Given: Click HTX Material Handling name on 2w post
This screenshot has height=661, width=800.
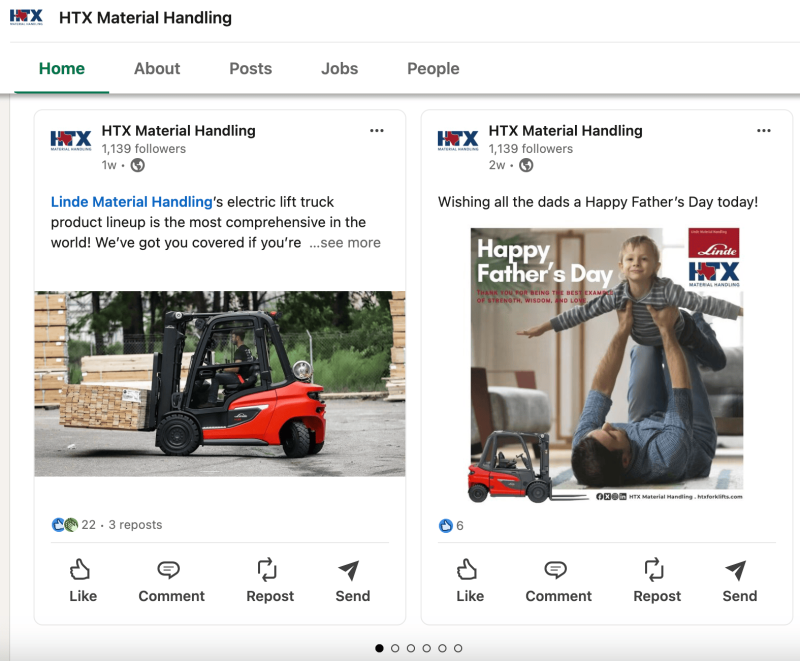Looking at the screenshot, I should click(566, 131).
